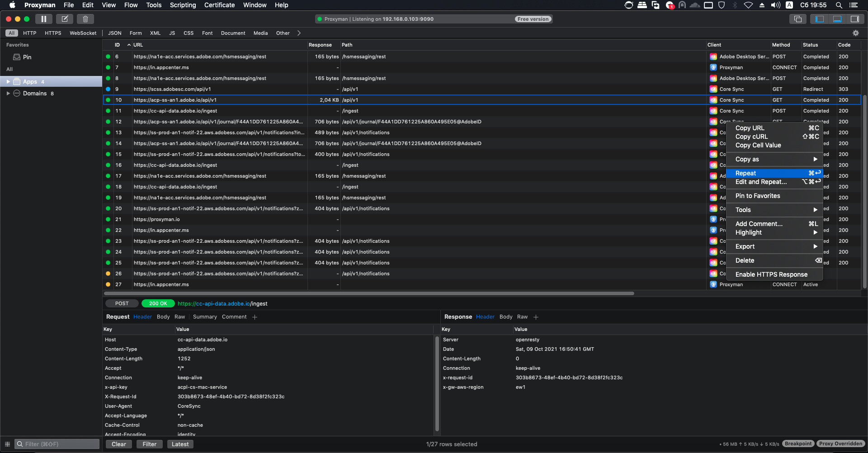Choose Edit and Repeat in context menu
Viewport: 868px width, 453px height.
point(774,182)
